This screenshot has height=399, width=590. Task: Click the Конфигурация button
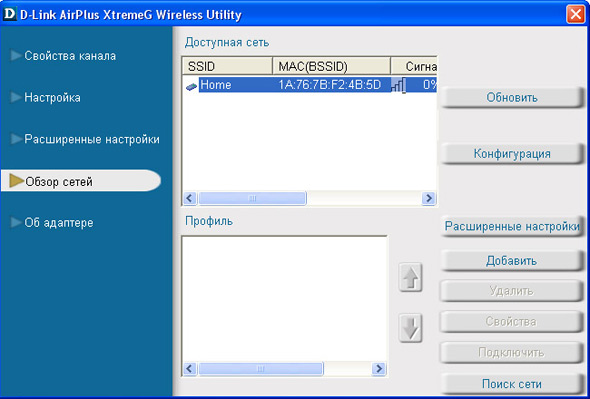[512, 154]
